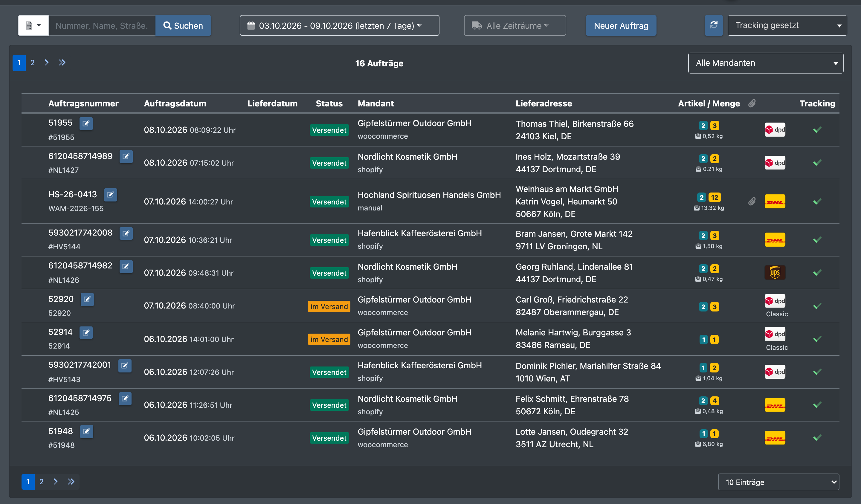Viewport: 861px width, 504px height.
Task: Click pencil icon next to order 51948
Action: [86, 431]
